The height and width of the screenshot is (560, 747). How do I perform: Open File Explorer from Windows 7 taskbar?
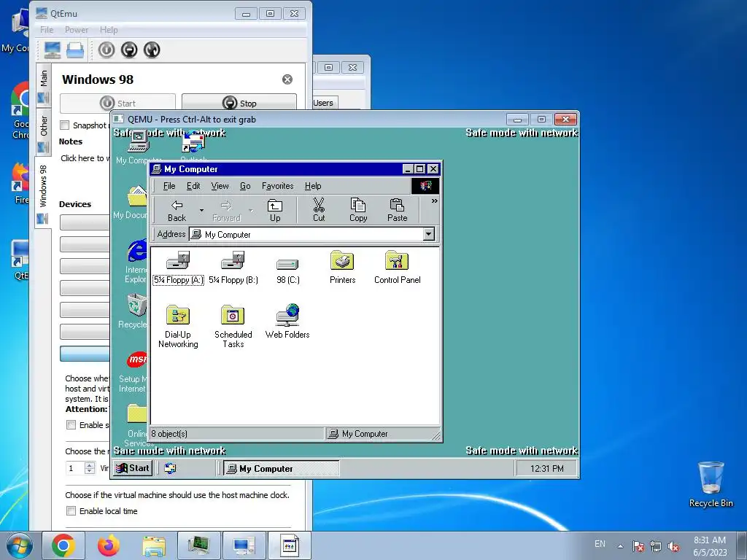(x=154, y=545)
